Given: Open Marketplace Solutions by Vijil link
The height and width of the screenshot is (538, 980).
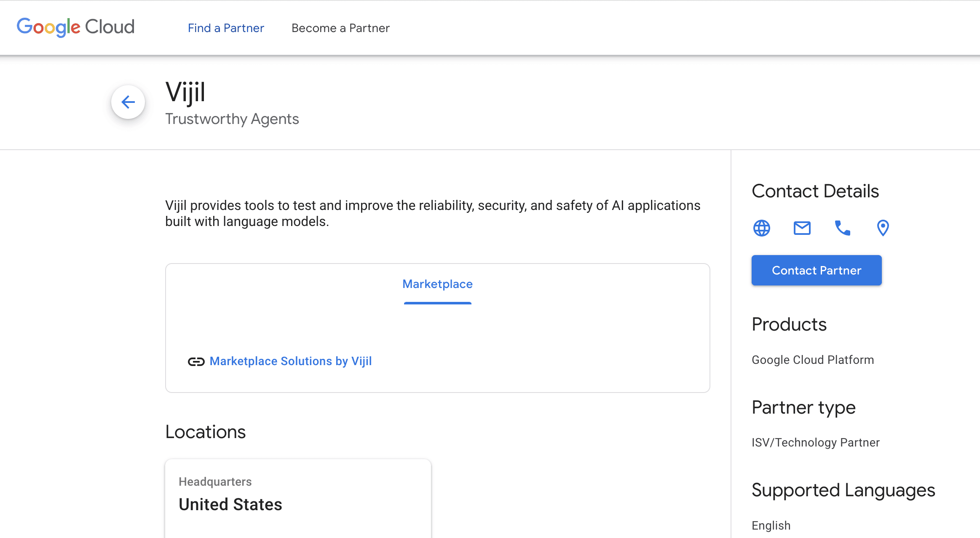Looking at the screenshot, I should [291, 361].
